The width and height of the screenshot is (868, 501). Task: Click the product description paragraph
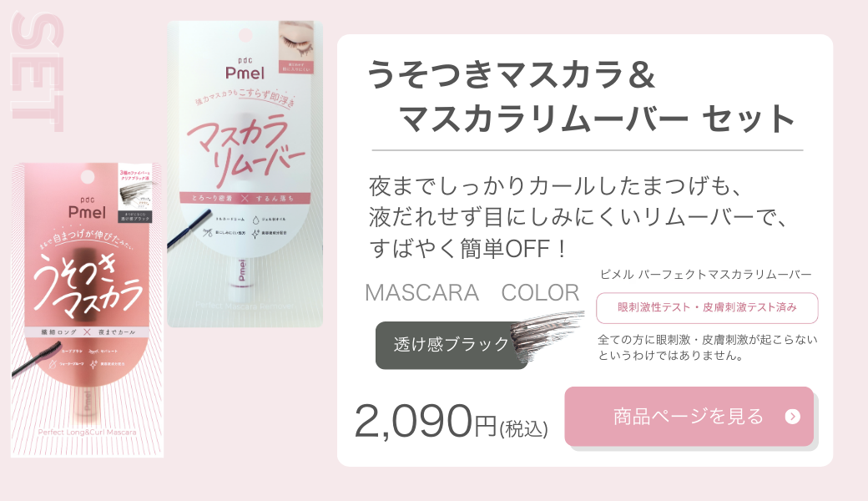[578, 218]
